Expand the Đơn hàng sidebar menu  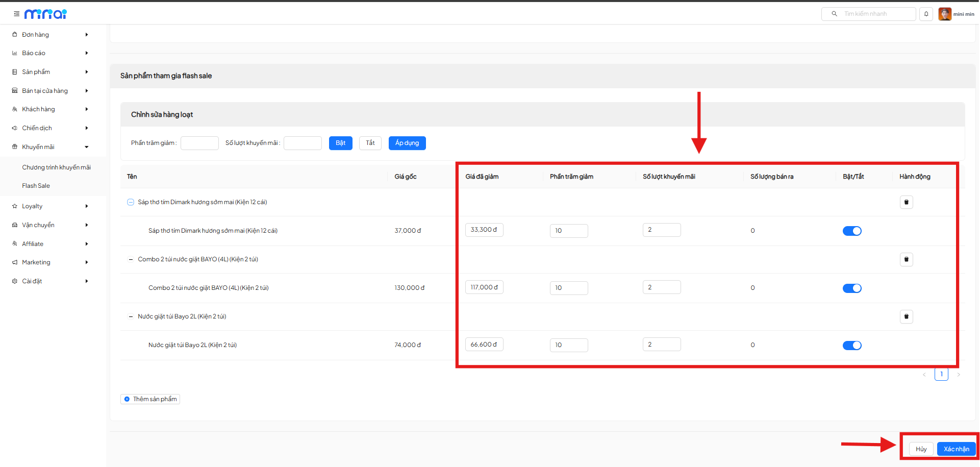(x=50, y=35)
